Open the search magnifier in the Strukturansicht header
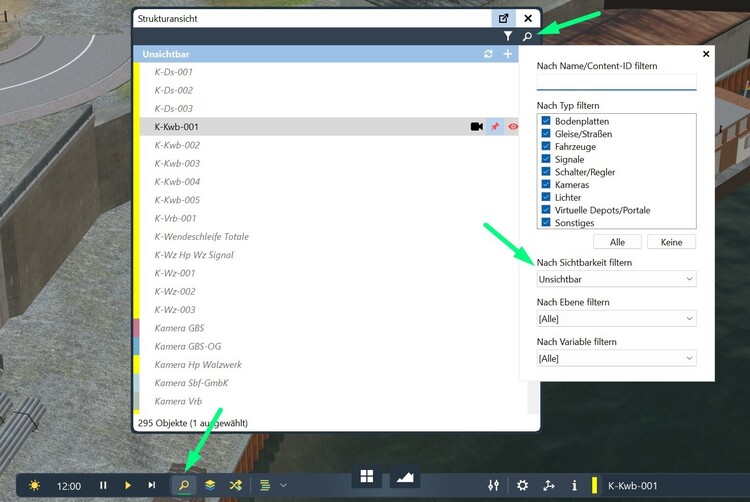Viewport: 750px width, 502px height. tap(527, 36)
